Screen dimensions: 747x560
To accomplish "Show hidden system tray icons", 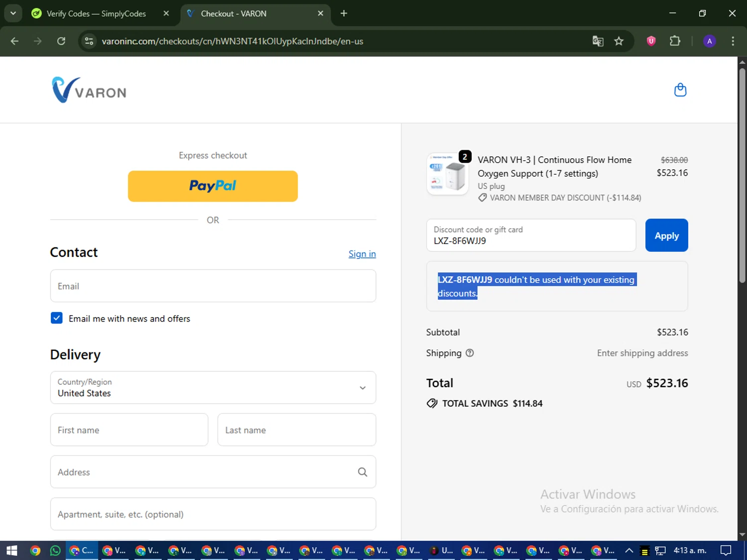I will [629, 551].
